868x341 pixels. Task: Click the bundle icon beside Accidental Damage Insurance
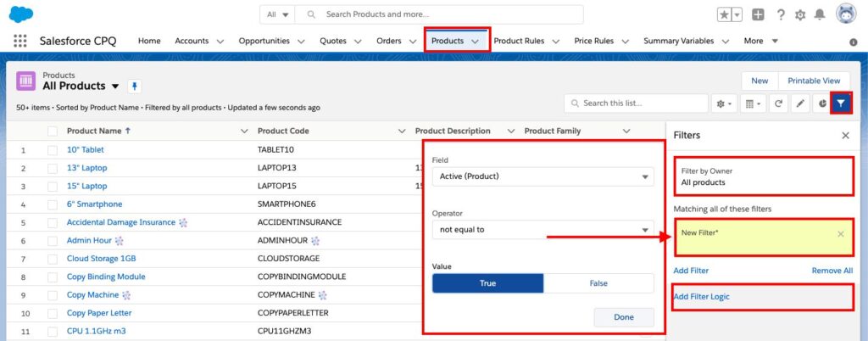tap(183, 222)
